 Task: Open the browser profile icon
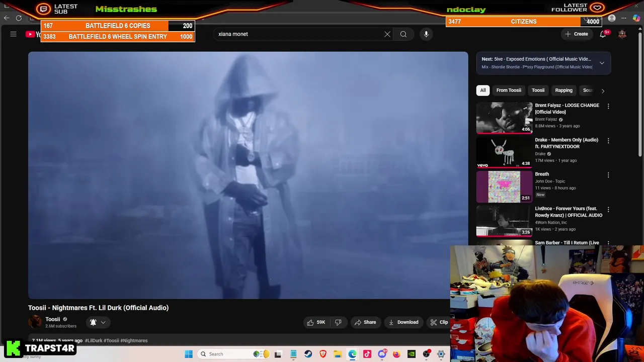[x=612, y=18]
